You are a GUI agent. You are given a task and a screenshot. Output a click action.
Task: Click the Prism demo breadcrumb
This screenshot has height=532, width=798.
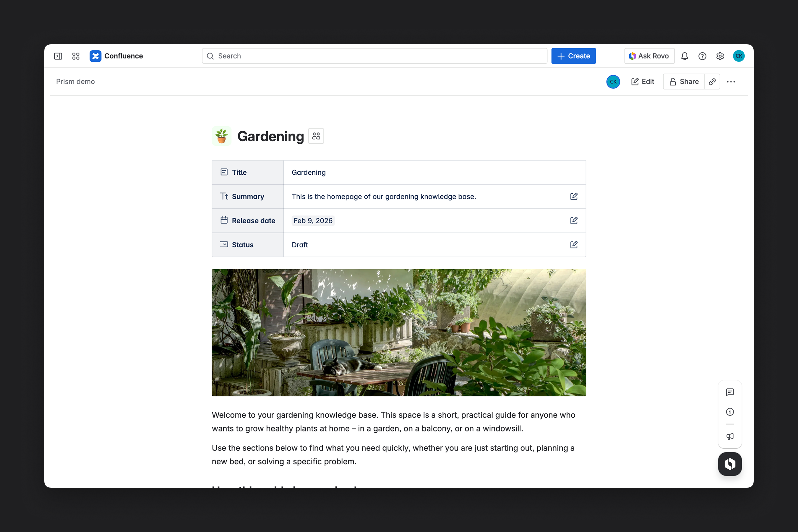click(x=75, y=82)
